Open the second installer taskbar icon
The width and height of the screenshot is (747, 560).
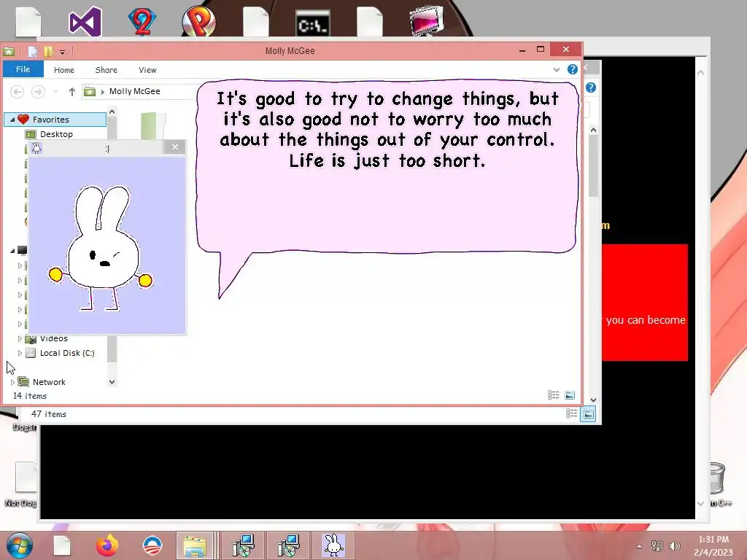287,545
